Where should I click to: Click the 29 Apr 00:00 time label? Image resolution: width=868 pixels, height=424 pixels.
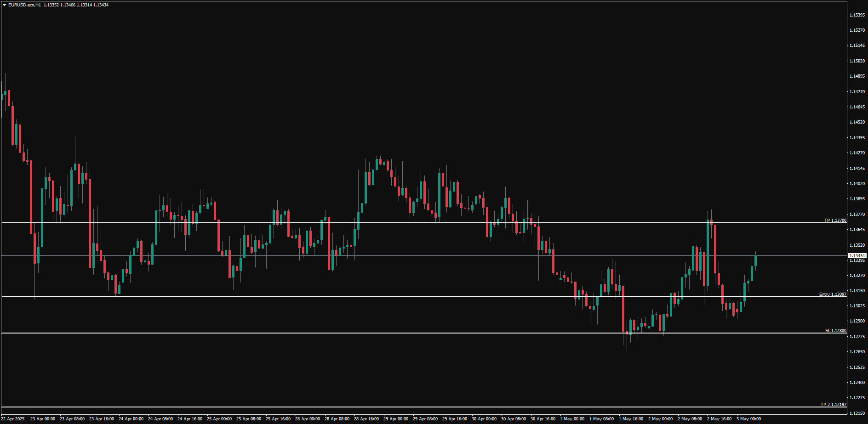point(396,419)
